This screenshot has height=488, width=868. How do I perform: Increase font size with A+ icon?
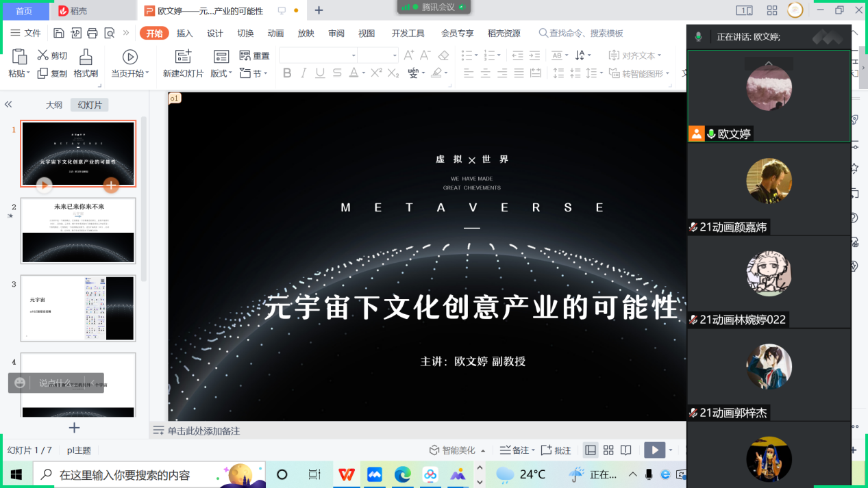[x=409, y=55]
